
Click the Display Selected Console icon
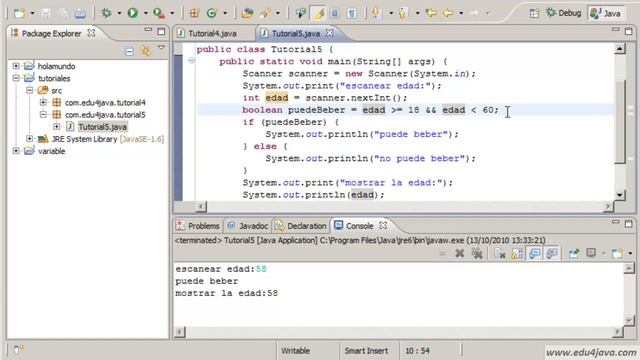pos(591,253)
